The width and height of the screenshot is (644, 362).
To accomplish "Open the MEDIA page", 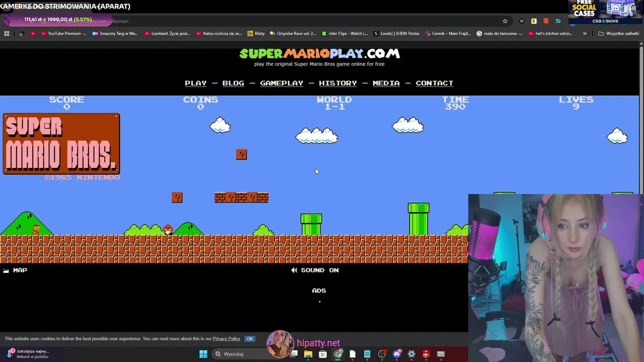I will (x=386, y=83).
